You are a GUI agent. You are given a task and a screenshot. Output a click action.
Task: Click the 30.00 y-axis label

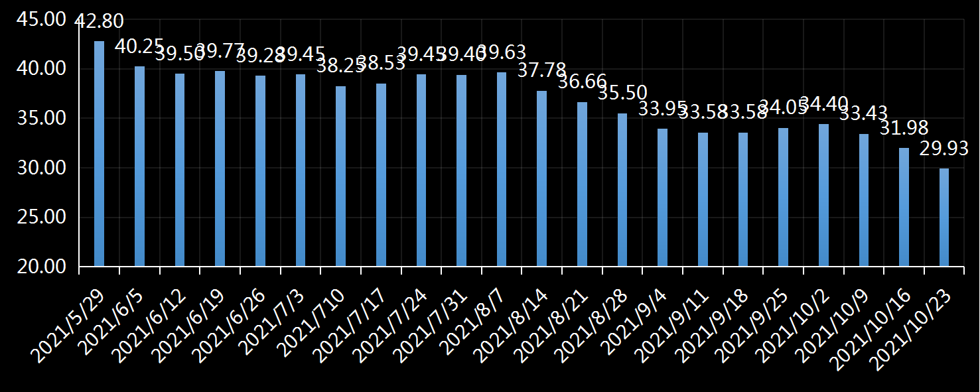coord(41,168)
